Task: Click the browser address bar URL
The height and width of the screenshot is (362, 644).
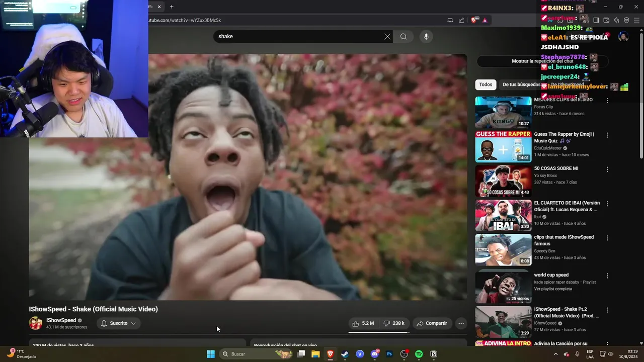Action: click(x=184, y=20)
